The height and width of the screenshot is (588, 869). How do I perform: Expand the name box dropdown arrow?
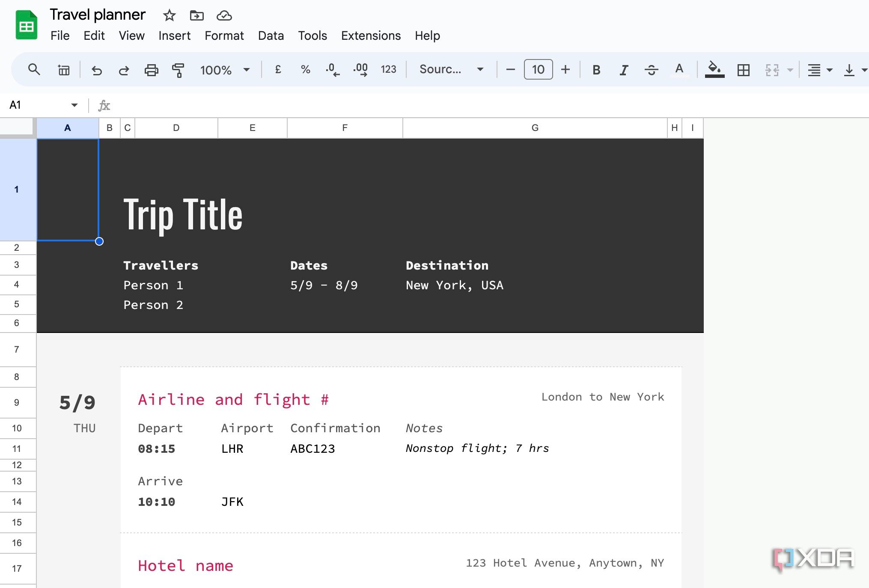tap(74, 105)
